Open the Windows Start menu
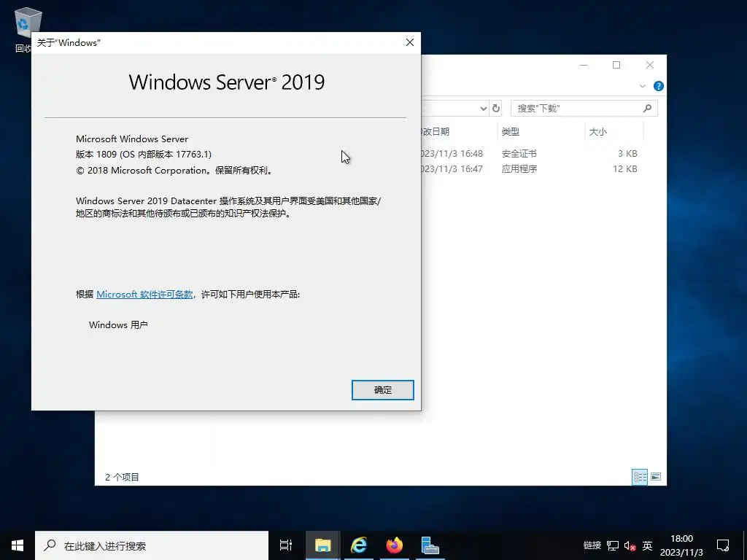This screenshot has height=560, width=747. click(x=18, y=545)
